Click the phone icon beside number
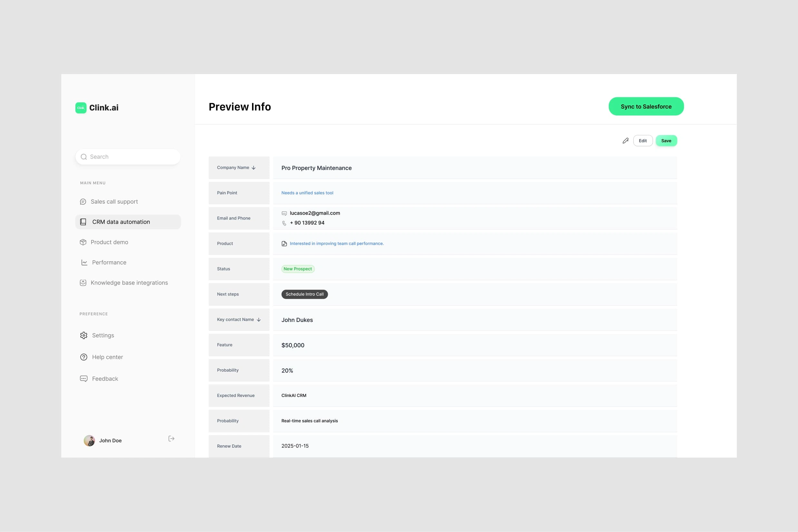Image resolution: width=798 pixels, height=532 pixels. click(284, 223)
